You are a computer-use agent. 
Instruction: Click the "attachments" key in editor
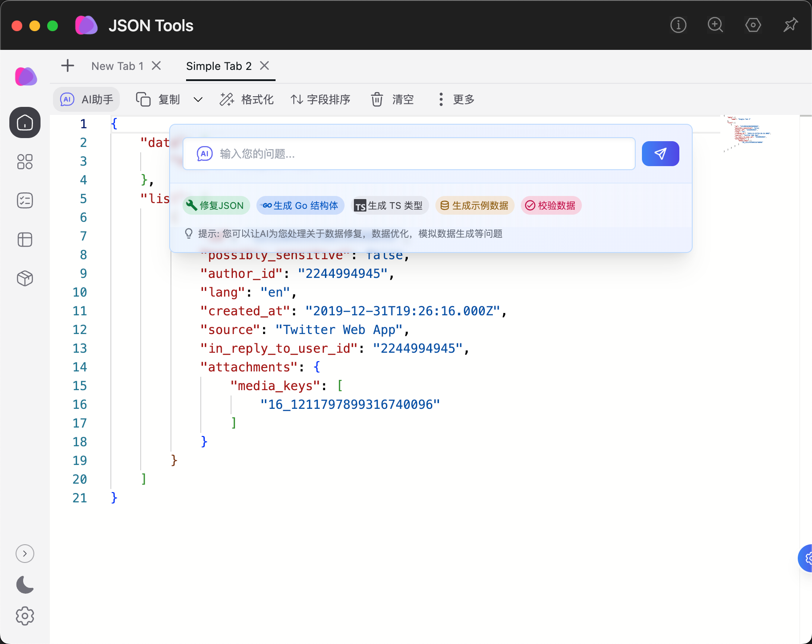click(249, 367)
